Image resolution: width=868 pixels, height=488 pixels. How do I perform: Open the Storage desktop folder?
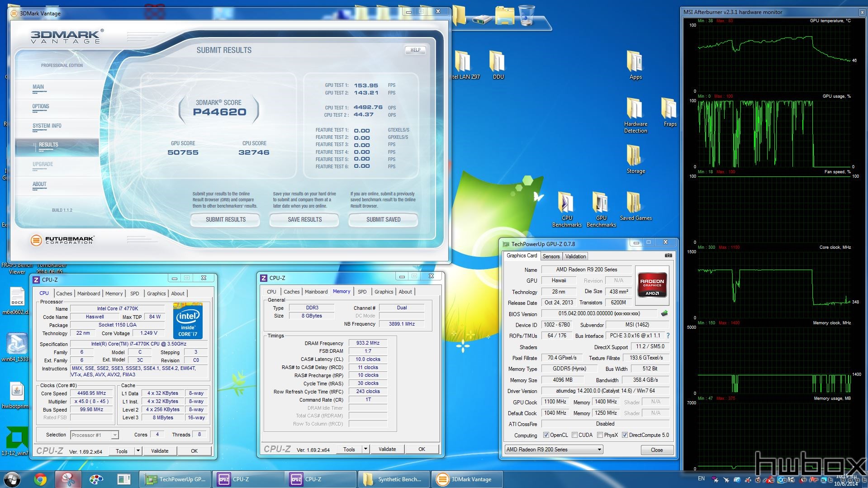click(x=636, y=159)
